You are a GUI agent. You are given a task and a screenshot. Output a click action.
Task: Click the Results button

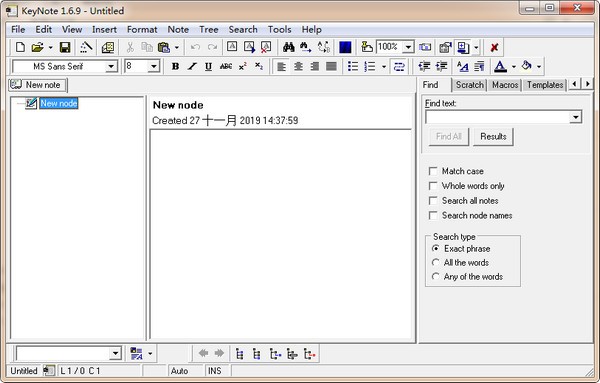pyautogui.click(x=493, y=137)
